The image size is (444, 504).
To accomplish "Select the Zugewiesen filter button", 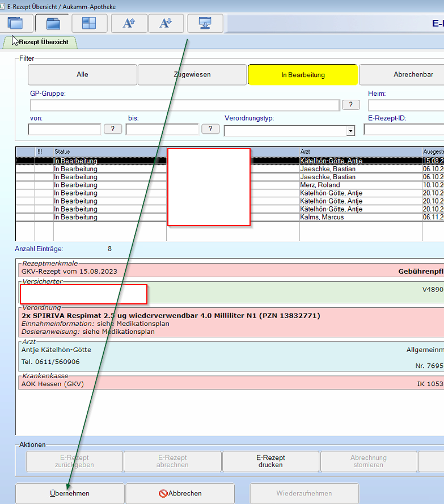I will coord(192,75).
